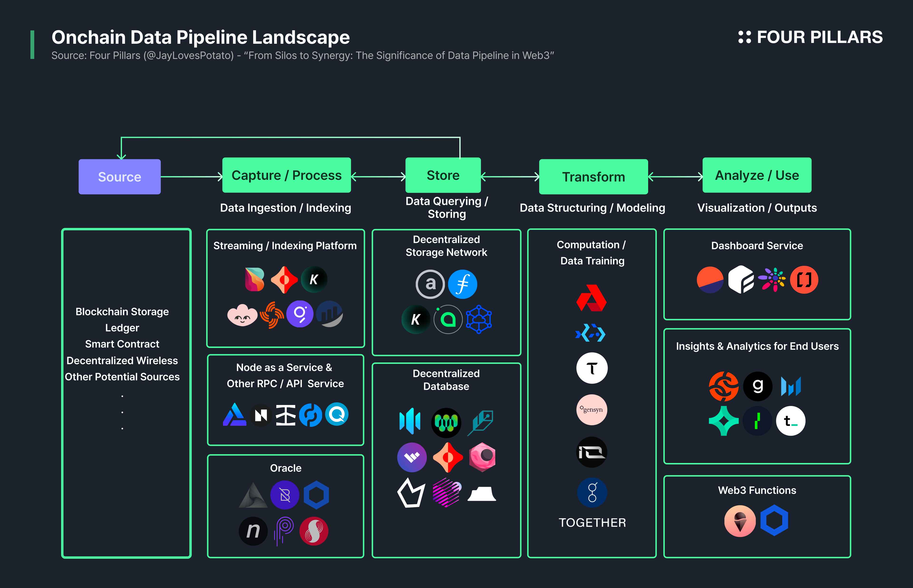The image size is (913, 588).
Task: Select the red Akash logo in Computation box
Action: (x=591, y=298)
